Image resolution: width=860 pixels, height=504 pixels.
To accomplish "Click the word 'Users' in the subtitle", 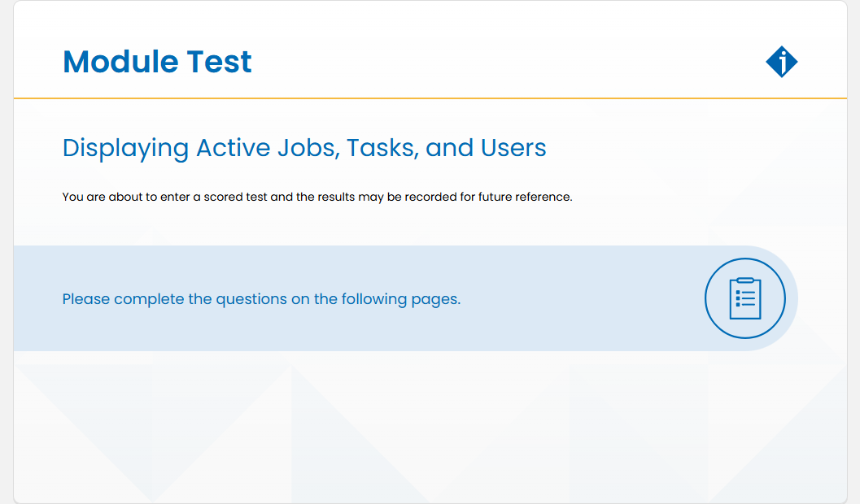I will 513,148.
